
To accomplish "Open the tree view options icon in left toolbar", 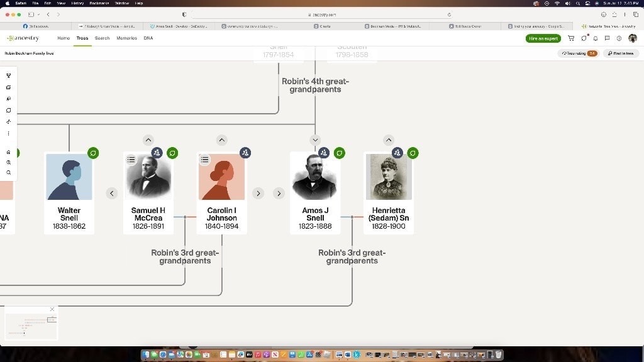I will (8, 76).
